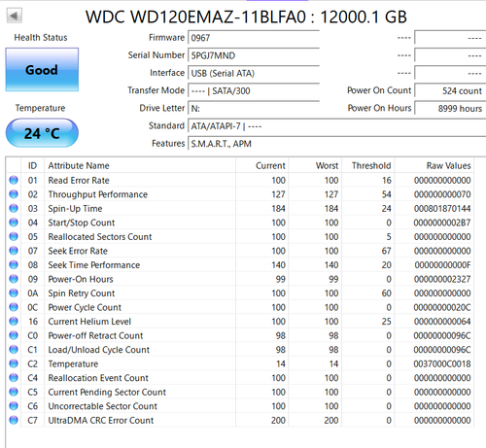Select the ID cell C7

32,421
